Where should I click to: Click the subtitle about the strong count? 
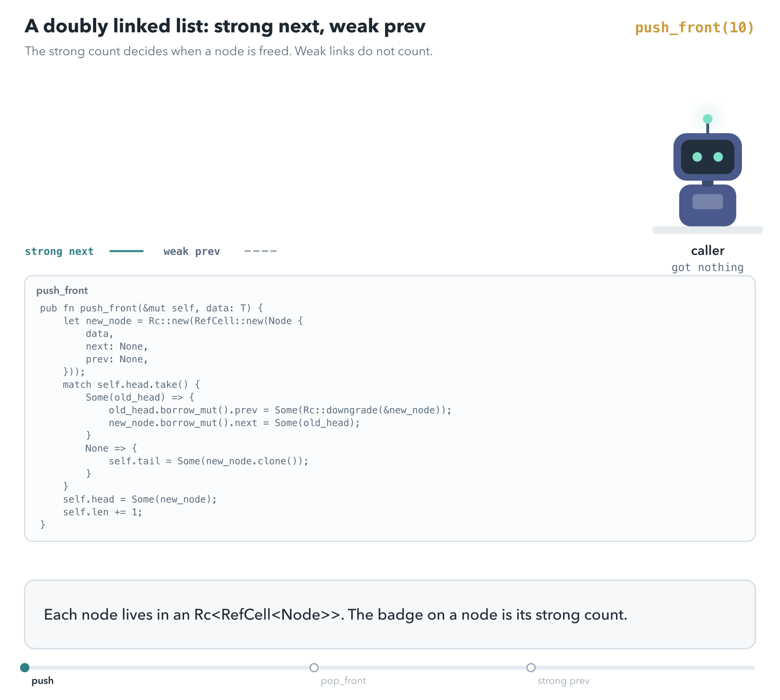[x=229, y=51]
